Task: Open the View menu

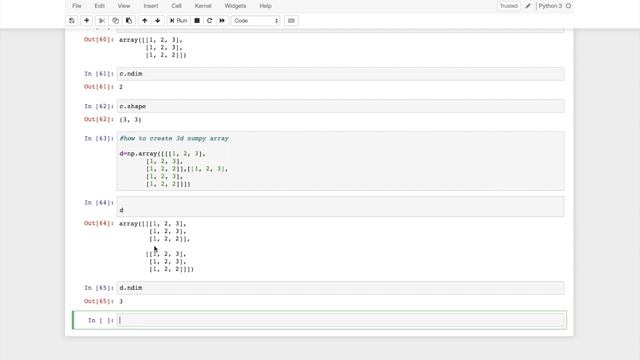Action: click(124, 6)
